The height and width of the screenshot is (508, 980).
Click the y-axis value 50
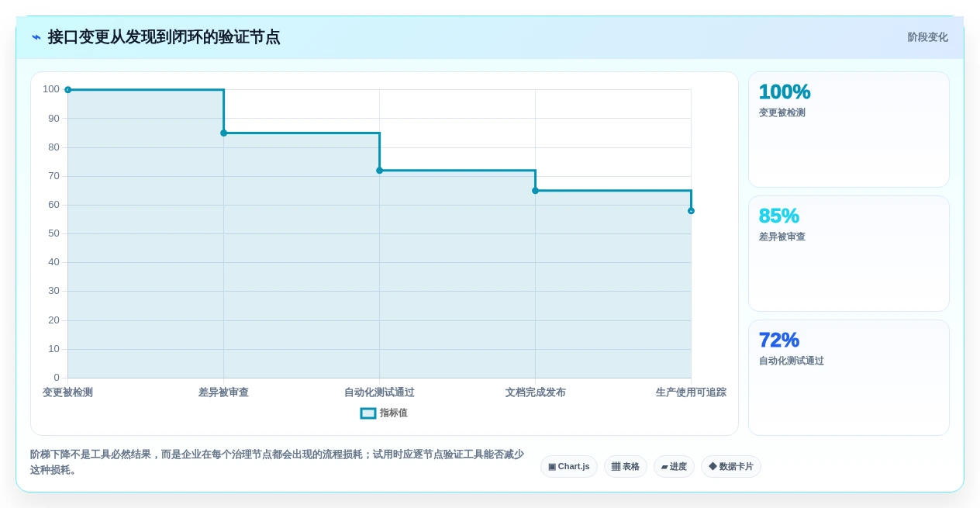53,233
